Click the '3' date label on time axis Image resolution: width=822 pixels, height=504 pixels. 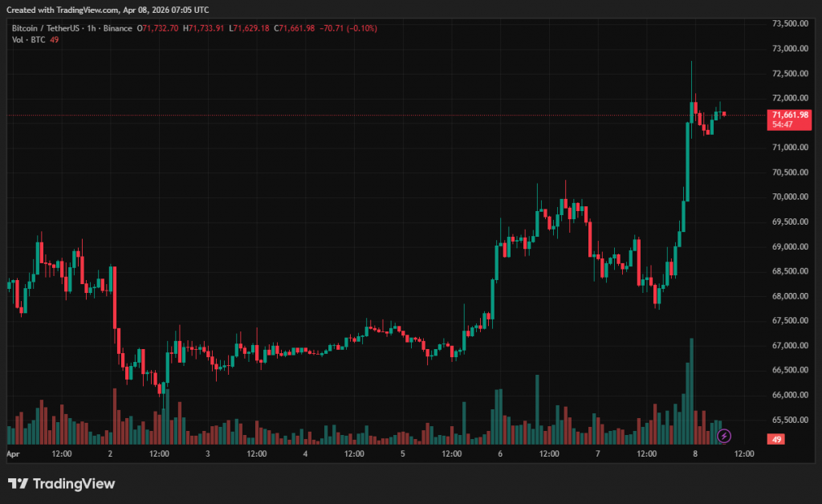(x=208, y=453)
